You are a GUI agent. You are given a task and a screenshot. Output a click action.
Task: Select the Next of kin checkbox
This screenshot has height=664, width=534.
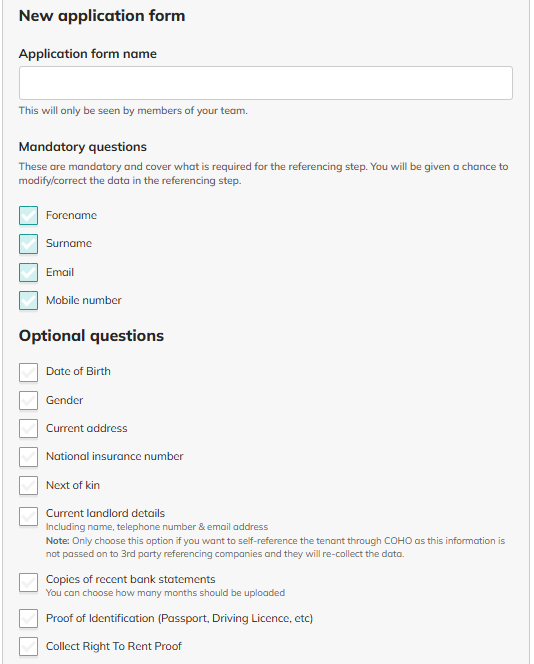[28, 485]
